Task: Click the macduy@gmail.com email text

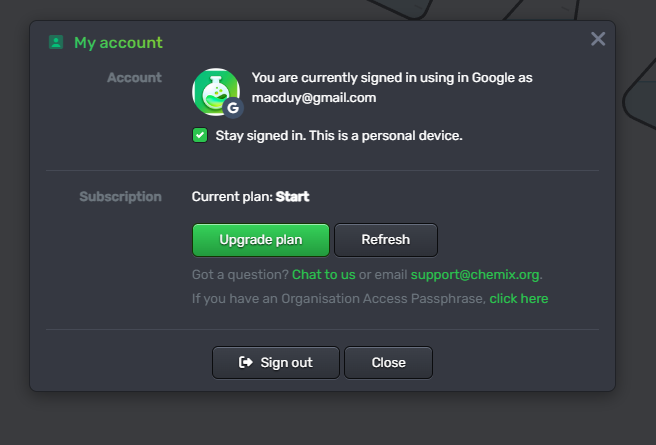Action: [x=314, y=98]
